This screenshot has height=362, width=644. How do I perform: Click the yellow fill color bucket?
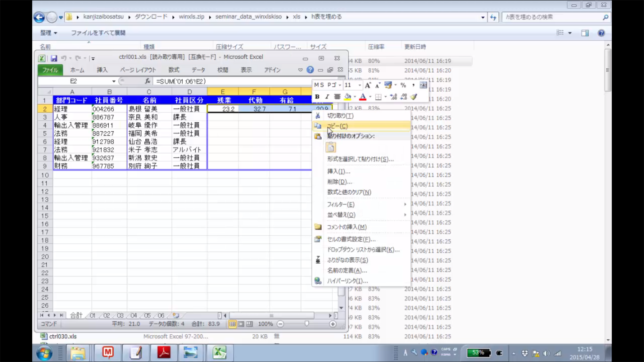(348, 97)
